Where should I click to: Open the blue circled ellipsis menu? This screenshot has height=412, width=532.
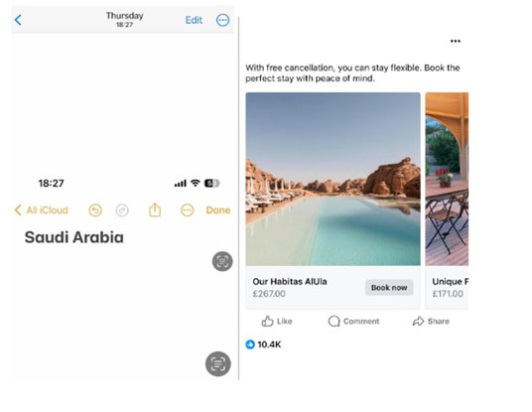[222, 20]
